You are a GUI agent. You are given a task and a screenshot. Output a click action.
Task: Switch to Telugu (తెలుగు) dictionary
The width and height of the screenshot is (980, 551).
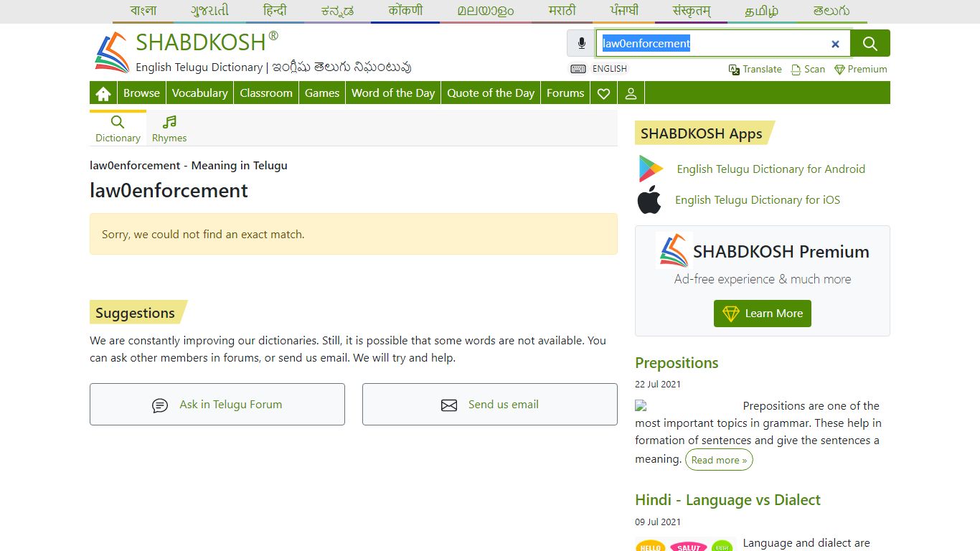pos(832,11)
